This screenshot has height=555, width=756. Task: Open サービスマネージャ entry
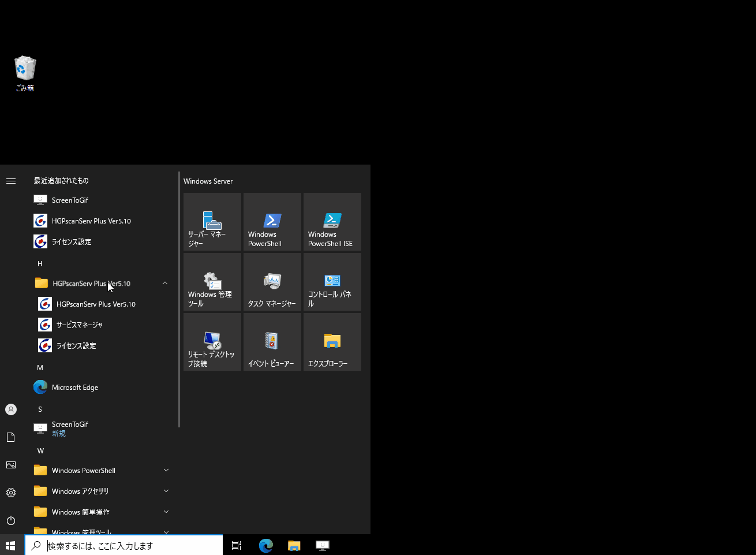[103, 325]
